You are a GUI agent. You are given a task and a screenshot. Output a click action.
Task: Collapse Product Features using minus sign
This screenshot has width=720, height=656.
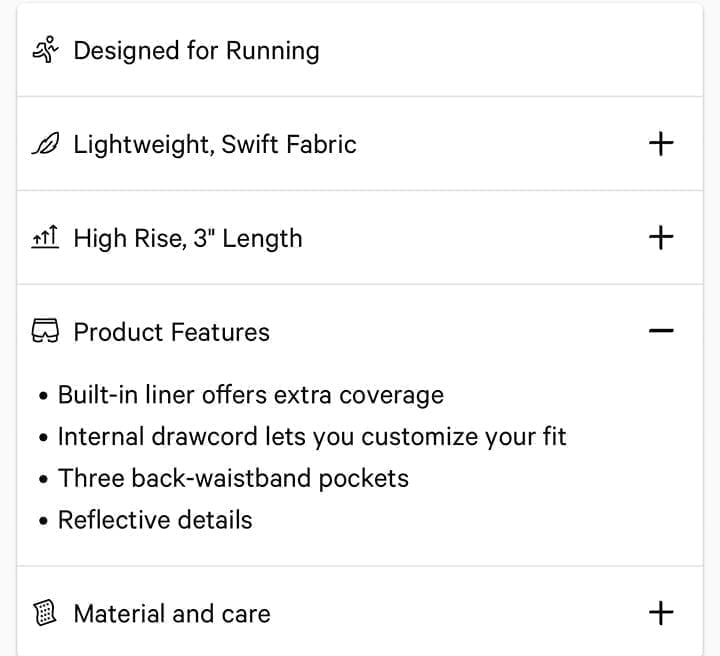point(661,331)
